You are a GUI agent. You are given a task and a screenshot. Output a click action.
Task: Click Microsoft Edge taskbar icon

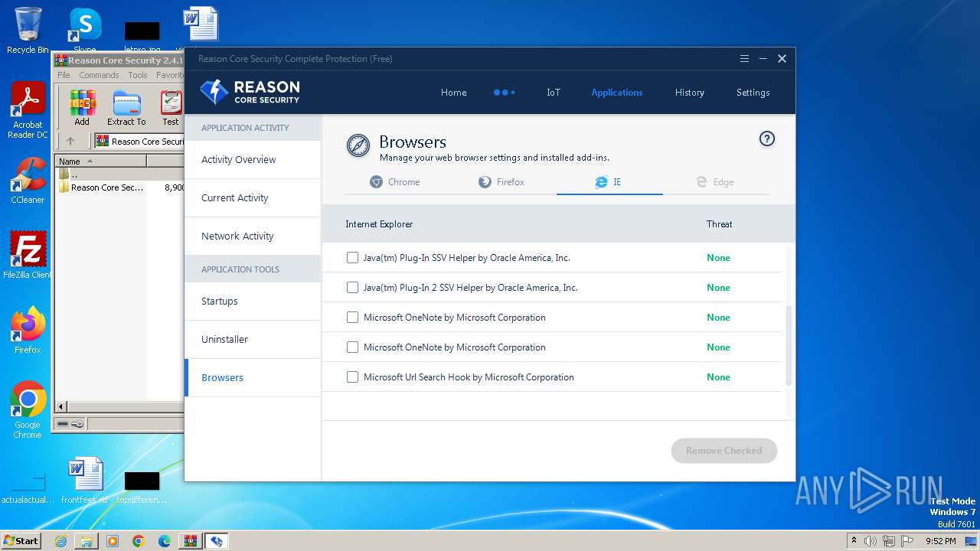[x=165, y=541]
